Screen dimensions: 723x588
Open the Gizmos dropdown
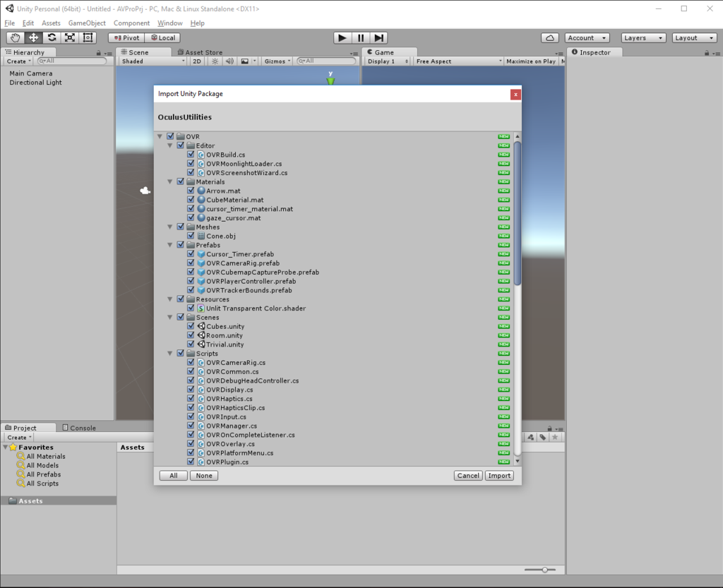pos(277,61)
